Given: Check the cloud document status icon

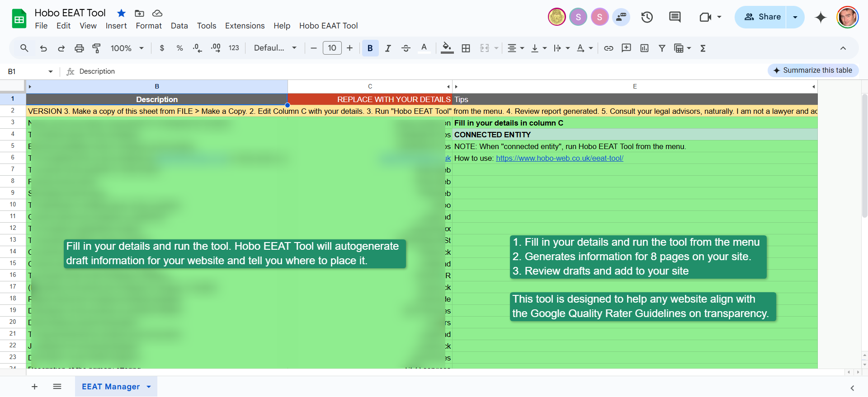Looking at the screenshot, I should coord(157,13).
